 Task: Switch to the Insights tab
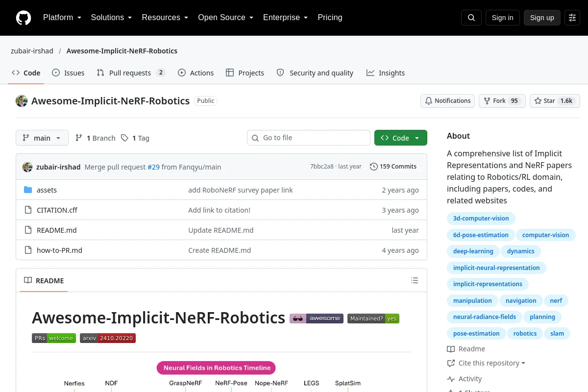pyautogui.click(x=386, y=73)
